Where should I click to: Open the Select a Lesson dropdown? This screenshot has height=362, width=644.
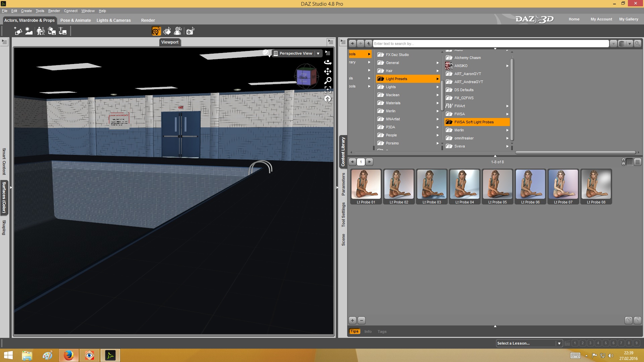tap(559, 343)
